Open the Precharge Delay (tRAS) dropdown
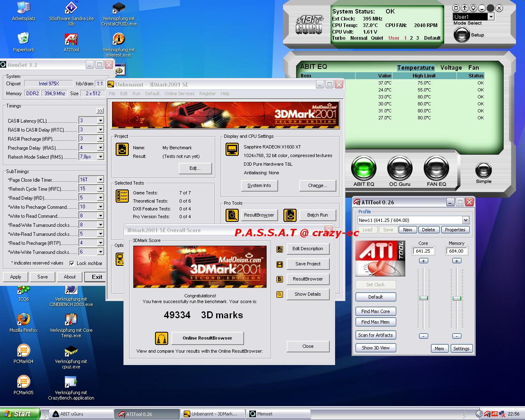Screen dimensions: 525x420 [100, 148]
